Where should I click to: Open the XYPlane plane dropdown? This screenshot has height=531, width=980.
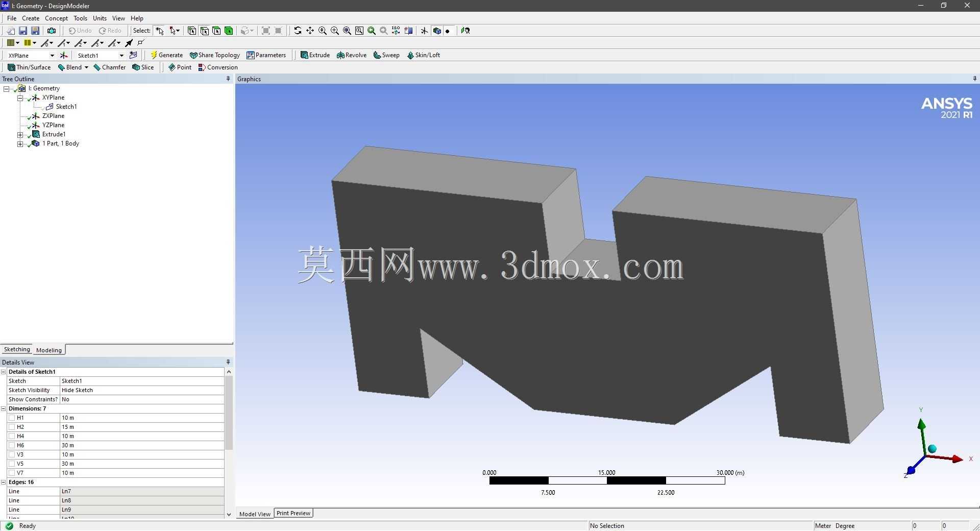(52, 56)
